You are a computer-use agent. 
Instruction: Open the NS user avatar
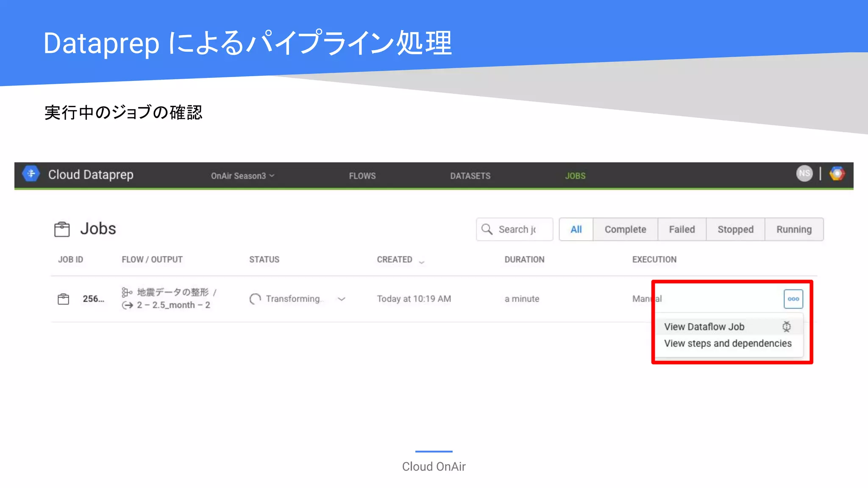coord(804,173)
